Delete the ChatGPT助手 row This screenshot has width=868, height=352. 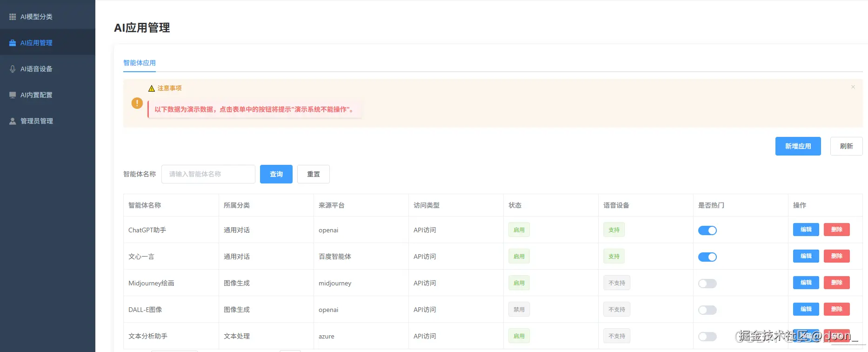point(836,230)
